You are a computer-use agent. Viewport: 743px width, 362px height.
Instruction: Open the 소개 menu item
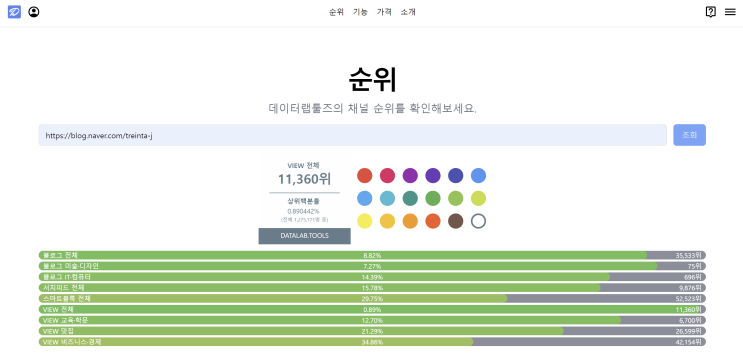coord(408,12)
